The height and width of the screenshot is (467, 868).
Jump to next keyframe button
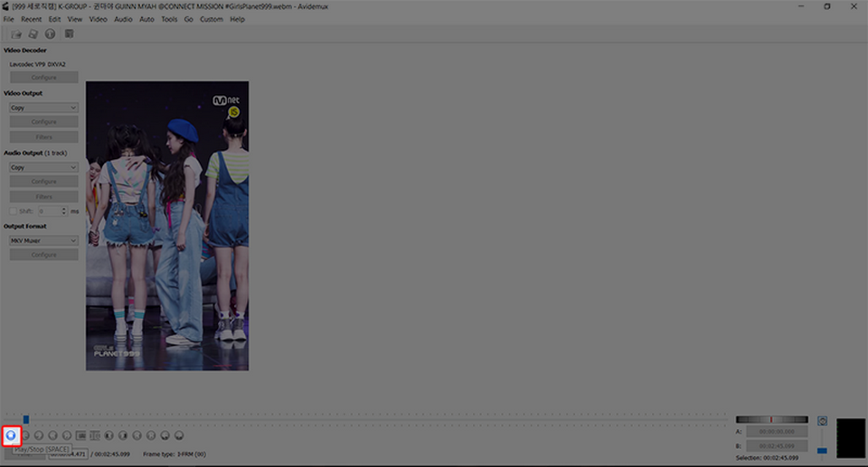[67, 435]
